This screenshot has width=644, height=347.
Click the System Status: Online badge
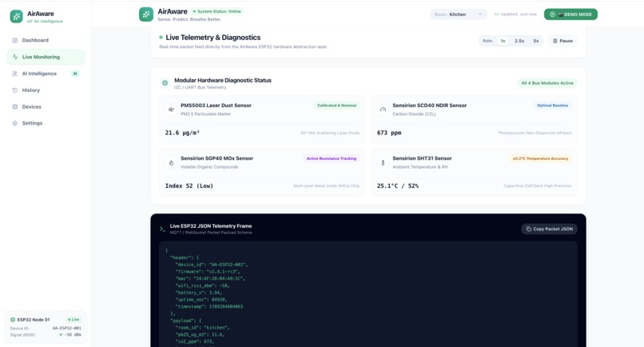pos(217,11)
